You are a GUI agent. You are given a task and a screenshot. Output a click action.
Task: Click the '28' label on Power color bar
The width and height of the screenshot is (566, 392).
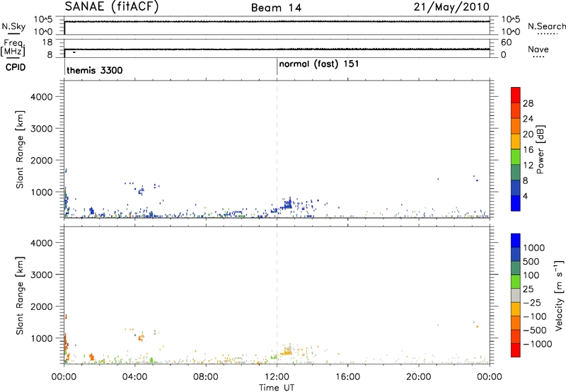click(528, 103)
